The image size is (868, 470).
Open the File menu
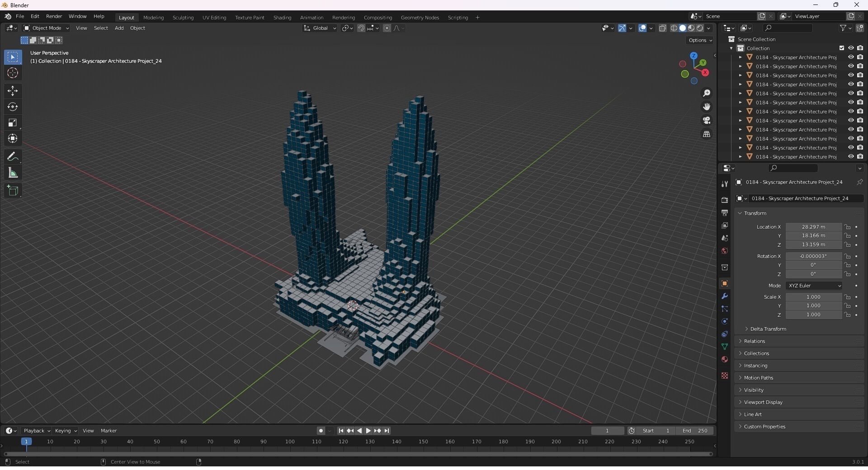(20, 16)
